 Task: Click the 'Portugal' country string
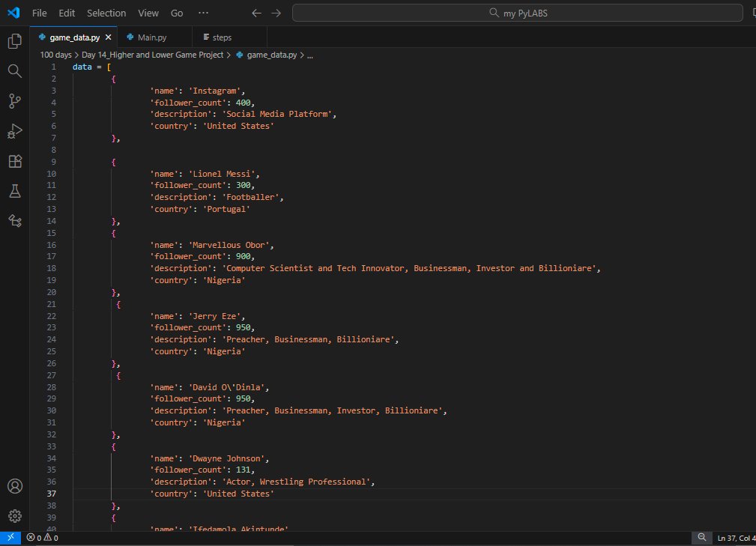pos(226,209)
